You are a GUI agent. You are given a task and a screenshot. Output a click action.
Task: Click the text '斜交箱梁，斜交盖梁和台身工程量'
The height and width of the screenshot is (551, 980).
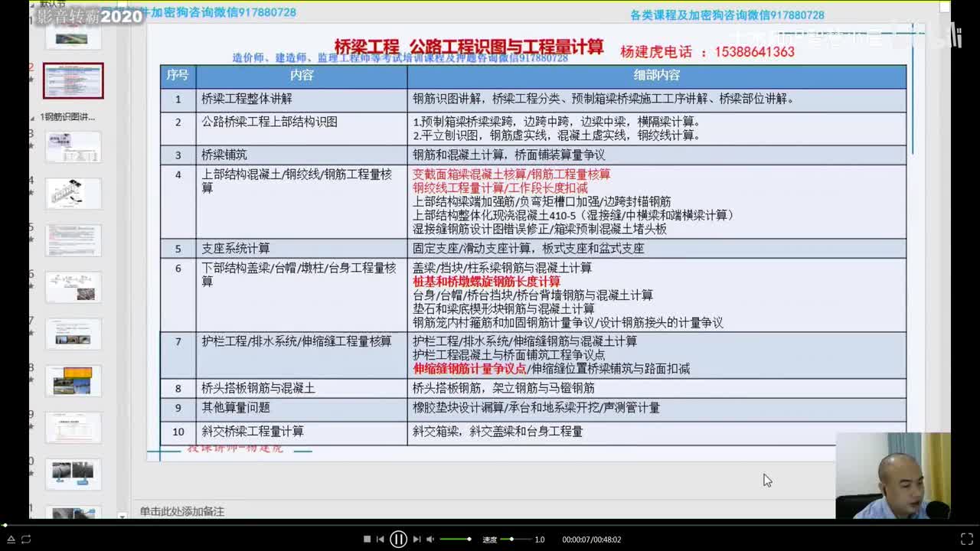click(498, 432)
